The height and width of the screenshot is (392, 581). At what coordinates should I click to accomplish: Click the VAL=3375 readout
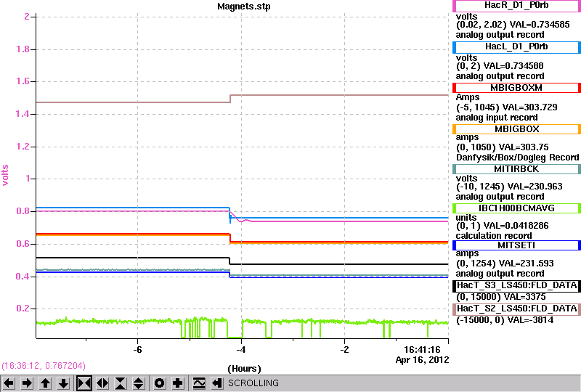click(525, 297)
